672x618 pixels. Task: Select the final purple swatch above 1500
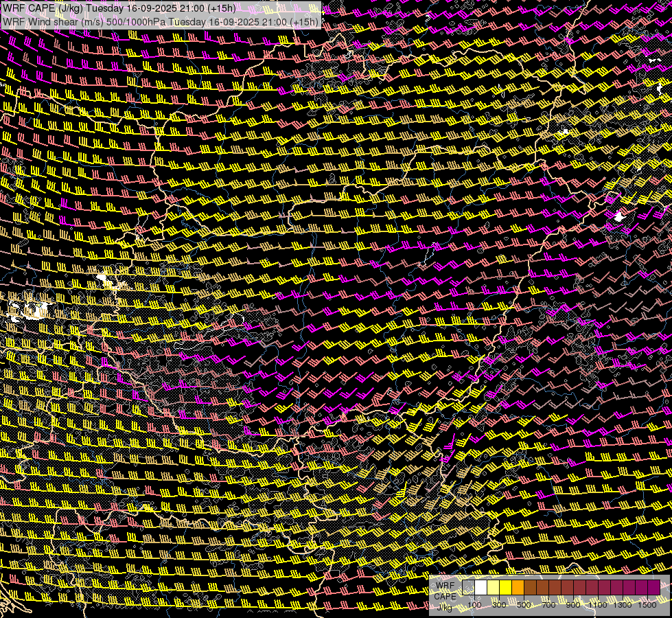[x=654, y=587]
